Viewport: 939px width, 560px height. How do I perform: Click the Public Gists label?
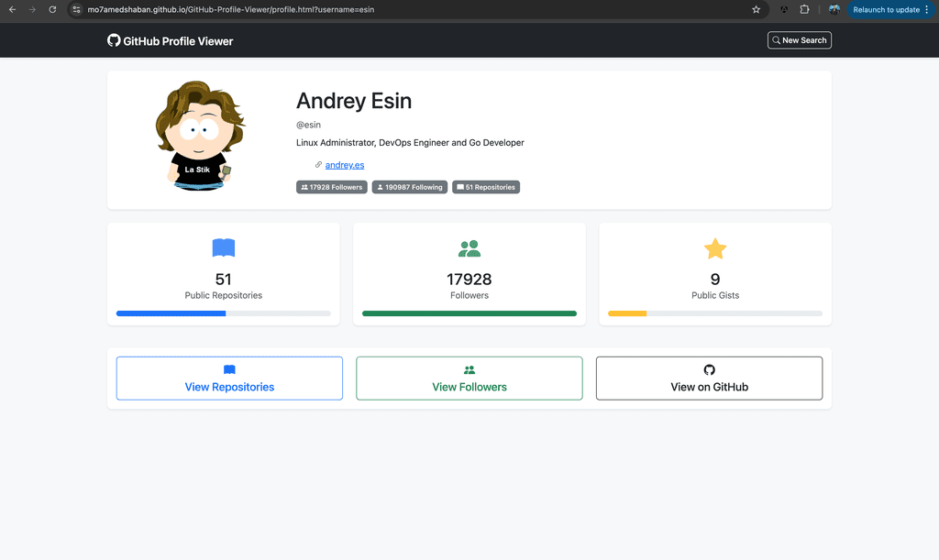(715, 295)
